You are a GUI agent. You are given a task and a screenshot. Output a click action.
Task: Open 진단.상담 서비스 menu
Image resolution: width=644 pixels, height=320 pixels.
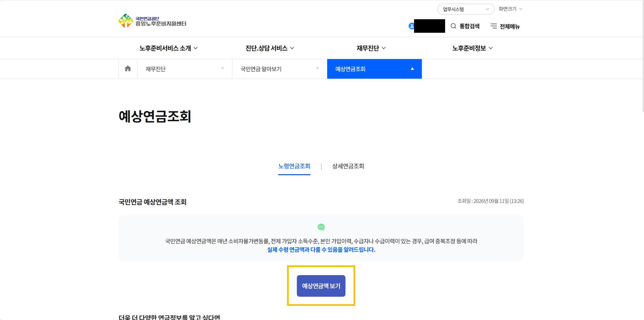[270, 48]
